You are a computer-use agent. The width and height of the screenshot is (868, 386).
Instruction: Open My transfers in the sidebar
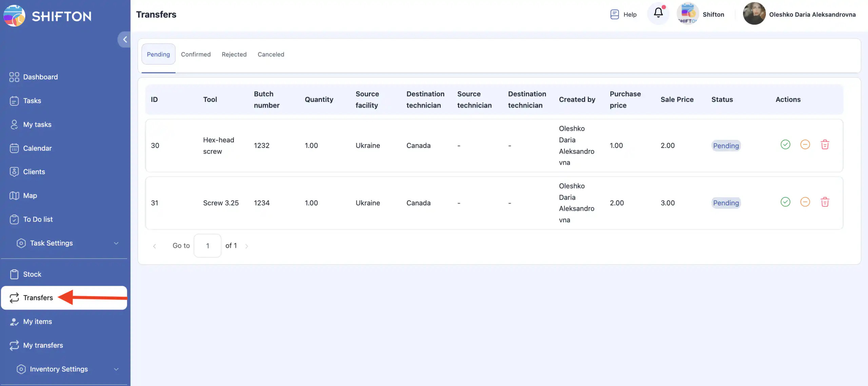43,345
